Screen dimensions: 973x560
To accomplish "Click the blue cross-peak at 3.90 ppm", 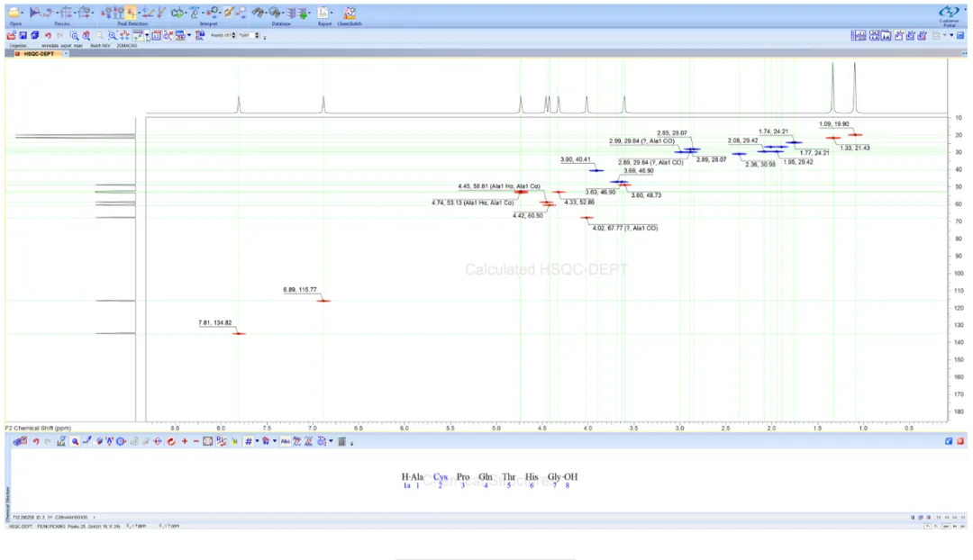I will [x=596, y=170].
